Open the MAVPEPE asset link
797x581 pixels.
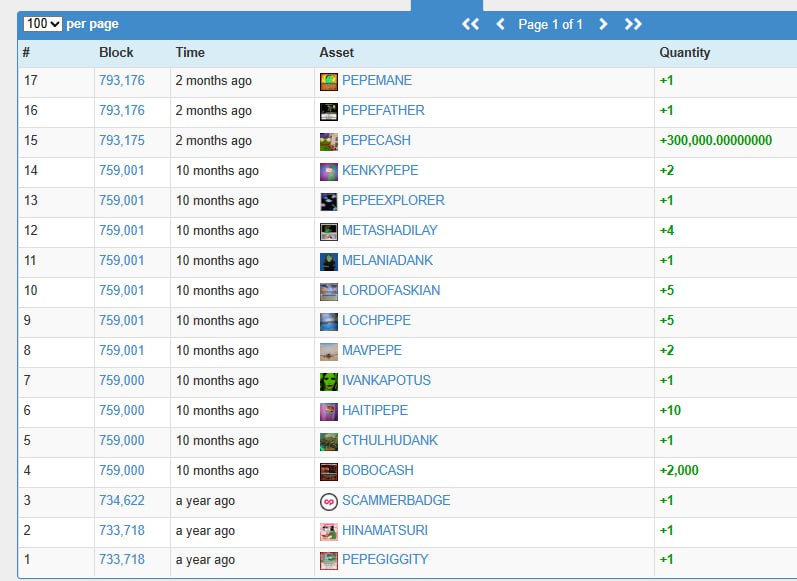click(x=372, y=350)
